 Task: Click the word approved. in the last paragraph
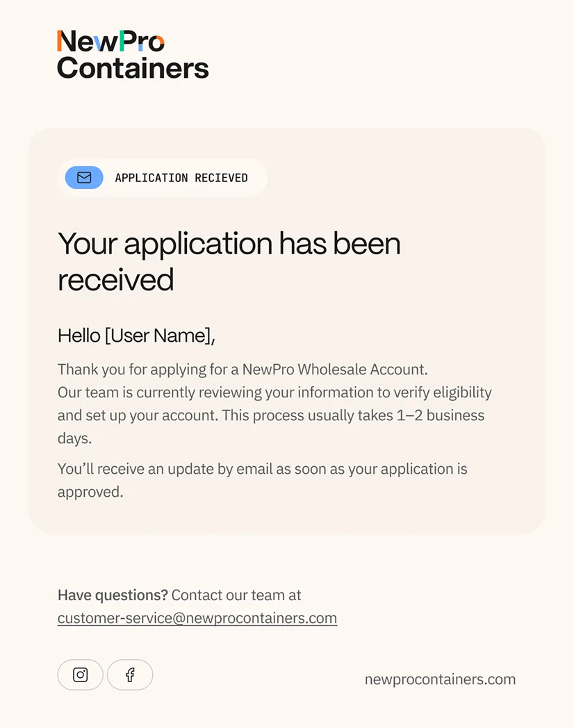click(90, 492)
